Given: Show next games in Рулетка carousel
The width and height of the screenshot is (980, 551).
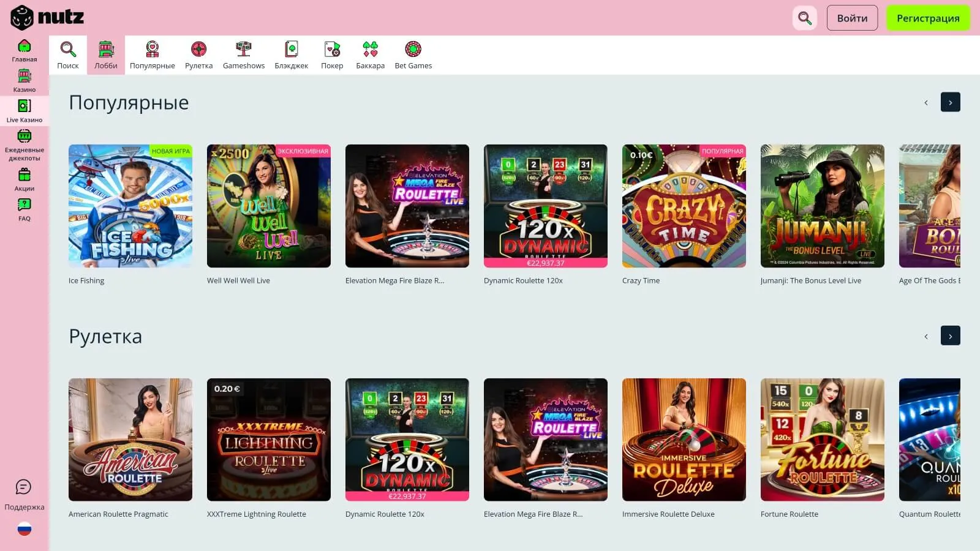Looking at the screenshot, I should pyautogui.click(x=951, y=336).
